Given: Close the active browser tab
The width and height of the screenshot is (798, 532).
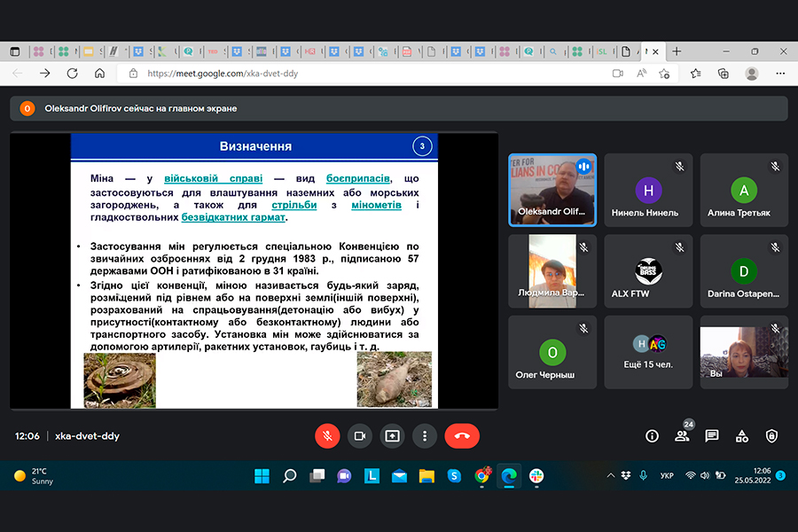Looking at the screenshot, I should (655, 51).
